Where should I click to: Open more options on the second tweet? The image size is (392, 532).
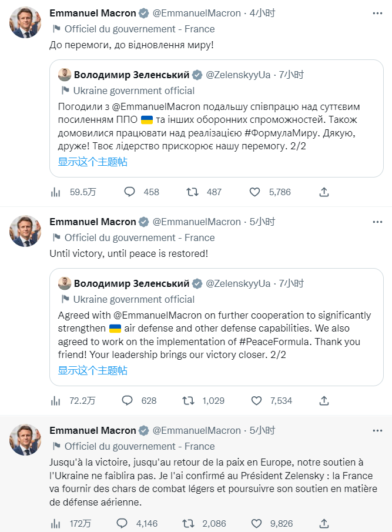(x=378, y=222)
